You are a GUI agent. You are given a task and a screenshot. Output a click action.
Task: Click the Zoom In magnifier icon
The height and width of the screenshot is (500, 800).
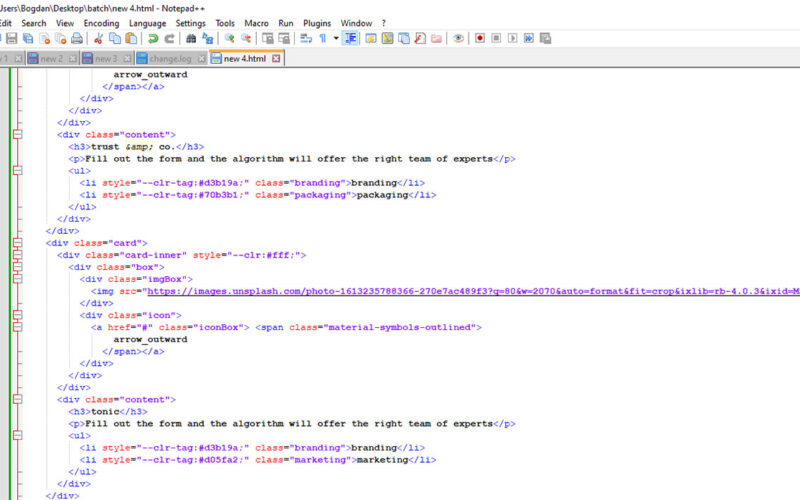point(229,38)
